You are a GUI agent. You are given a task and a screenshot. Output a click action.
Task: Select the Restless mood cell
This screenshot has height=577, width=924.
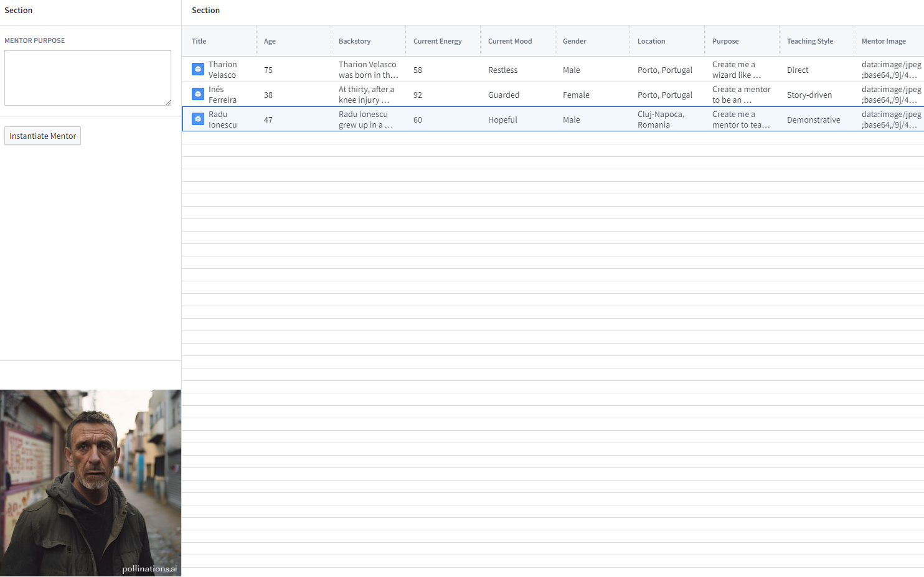[x=502, y=70]
